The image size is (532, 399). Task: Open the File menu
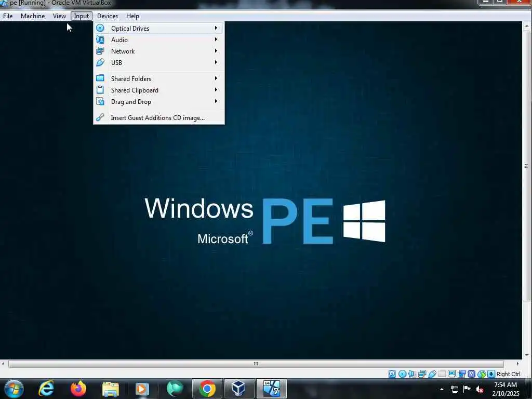(8, 16)
